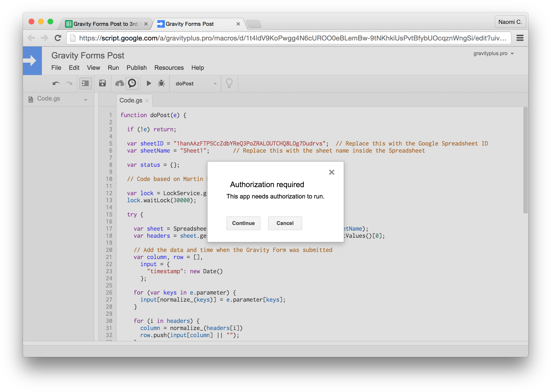This screenshot has height=392, width=551.
Task: Click the browser forward arrow
Action: (44, 38)
